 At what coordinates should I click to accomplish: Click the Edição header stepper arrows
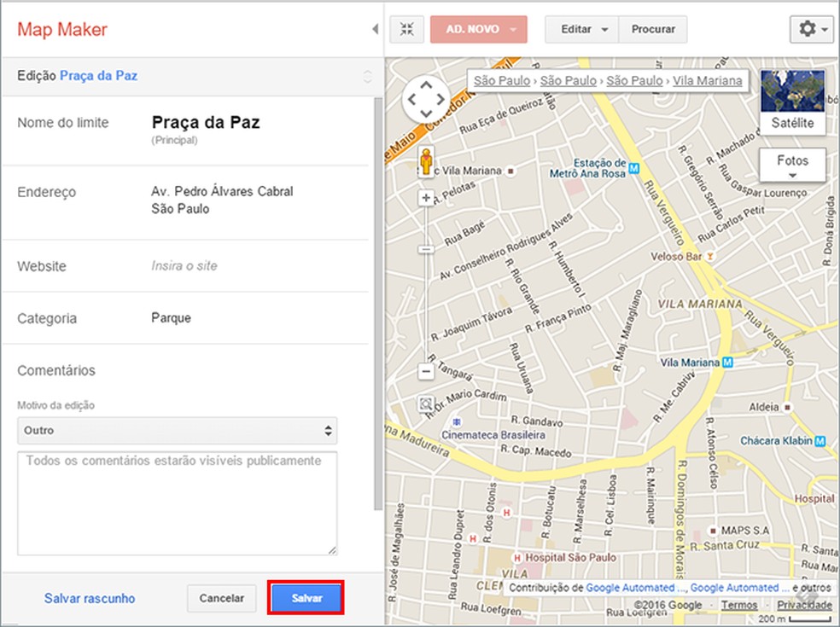(x=367, y=76)
